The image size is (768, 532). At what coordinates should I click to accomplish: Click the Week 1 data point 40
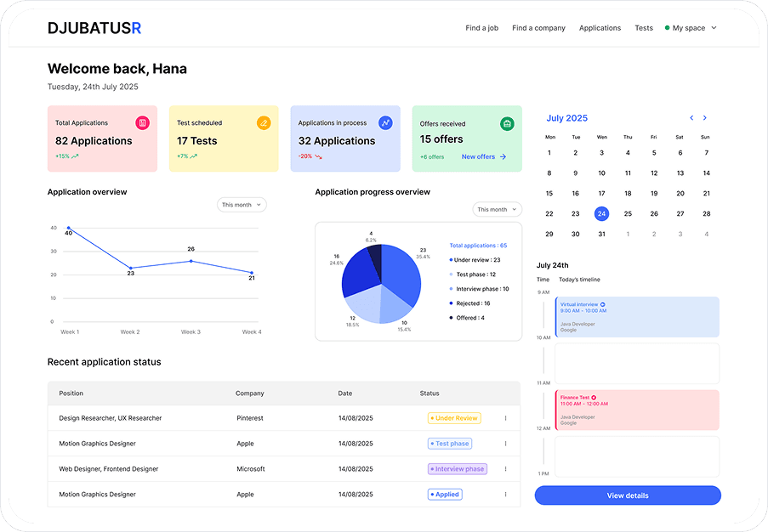tap(69, 228)
